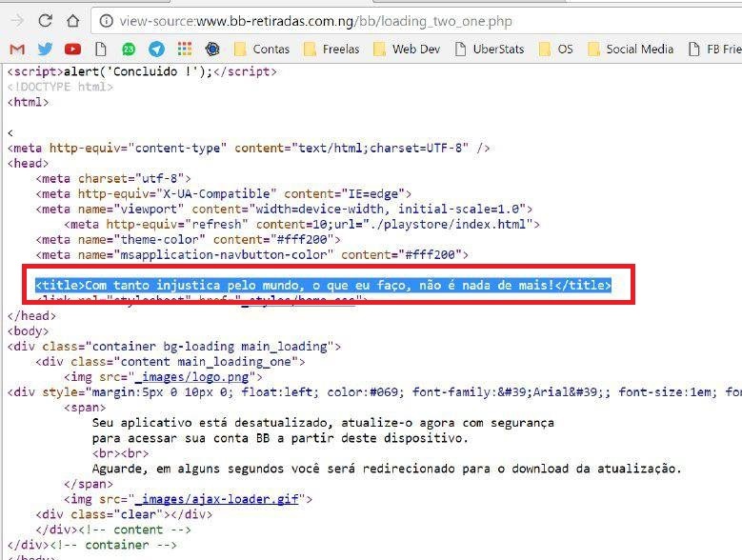Click the opening <body> tag

coord(28,331)
